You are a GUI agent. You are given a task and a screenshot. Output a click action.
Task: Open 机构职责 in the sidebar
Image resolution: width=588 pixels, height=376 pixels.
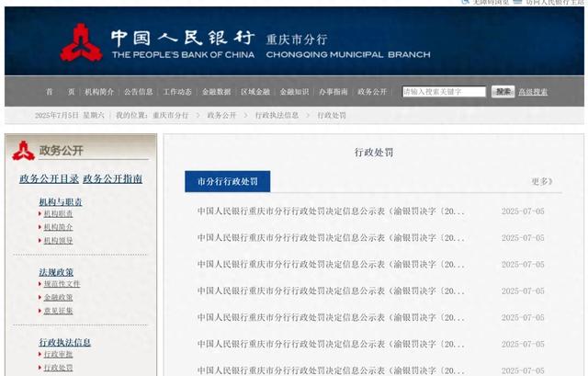[x=58, y=213]
